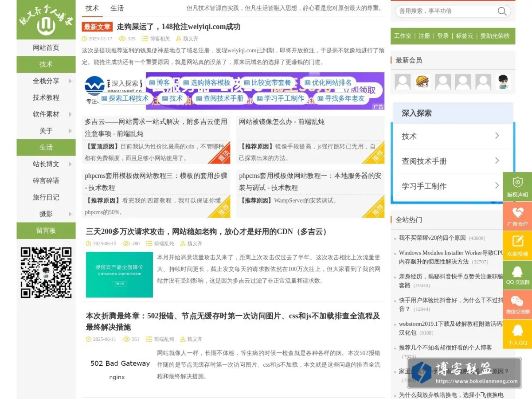Viewport: 532px width, 399px height.
Task: Switch to the 技术 tab
Action: coord(92,8)
